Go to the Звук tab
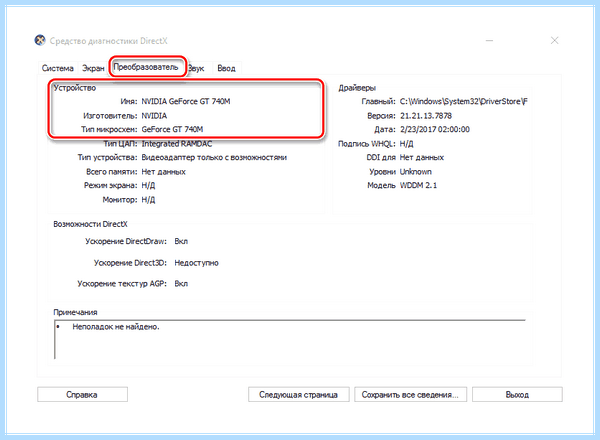This screenshot has height=440, width=600. 196,68
